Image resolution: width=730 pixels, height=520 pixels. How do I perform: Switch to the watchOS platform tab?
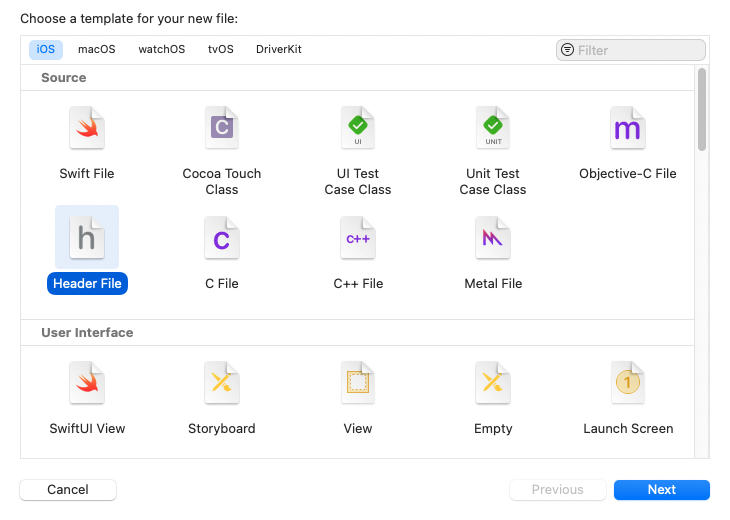coord(162,49)
